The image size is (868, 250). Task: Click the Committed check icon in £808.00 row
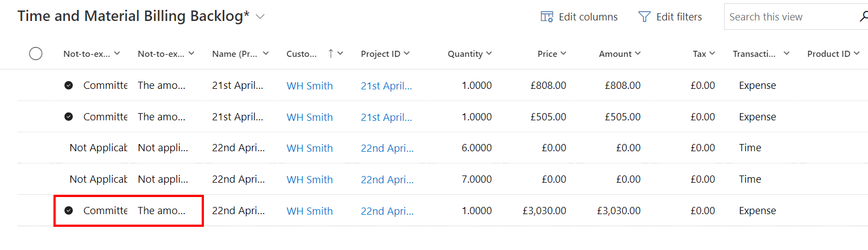68,85
